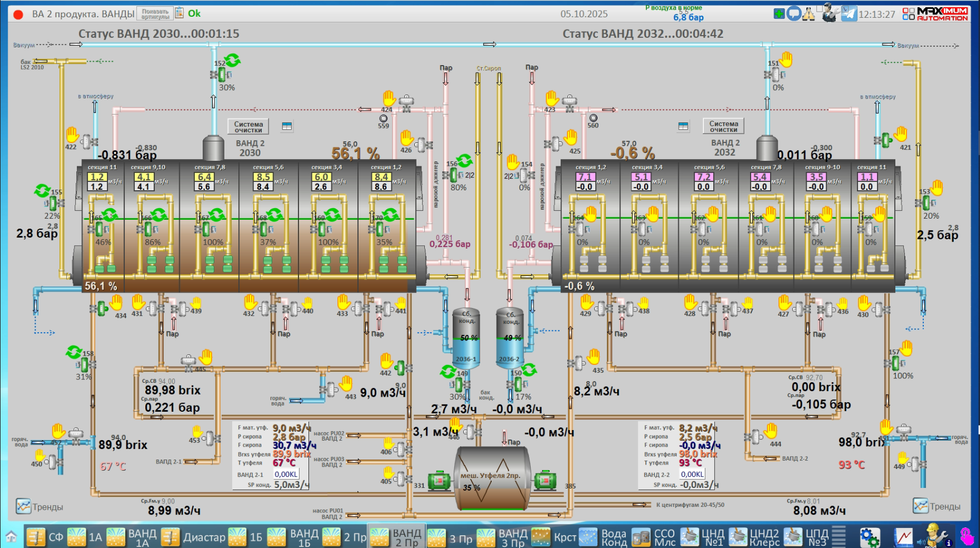Click the home icon in bottom bar

click(x=11, y=537)
